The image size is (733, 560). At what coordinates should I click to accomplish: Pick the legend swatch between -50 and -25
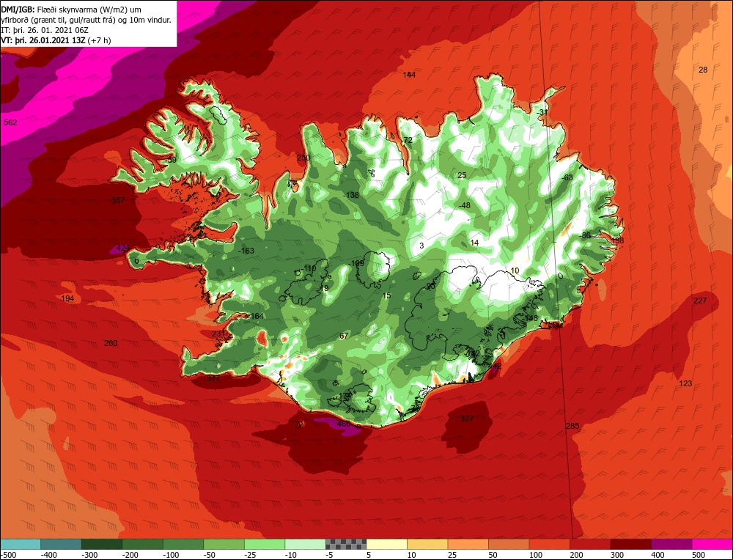pos(224,544)
